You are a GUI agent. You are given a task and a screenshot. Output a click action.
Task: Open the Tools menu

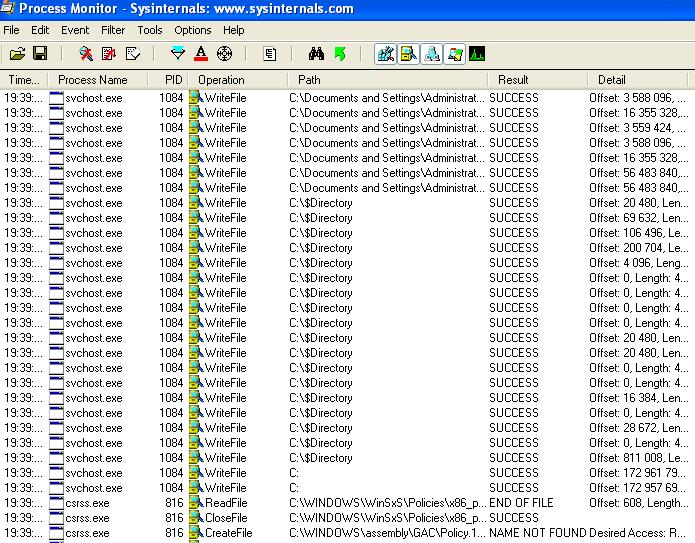(150, 30)
